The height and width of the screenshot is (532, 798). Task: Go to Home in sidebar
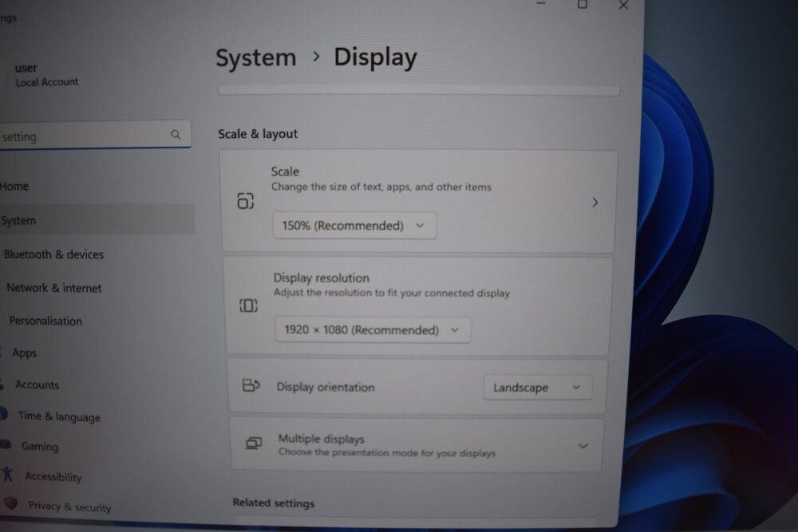(x=14, y=186)
